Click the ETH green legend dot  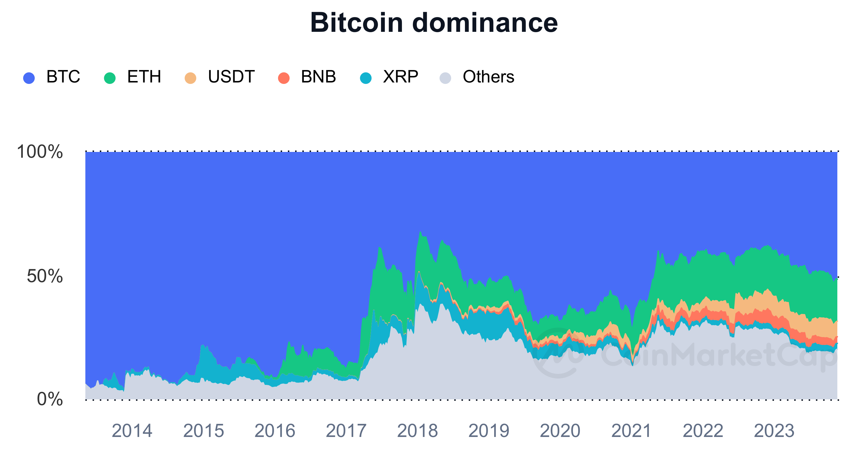(x=110, y=78)
